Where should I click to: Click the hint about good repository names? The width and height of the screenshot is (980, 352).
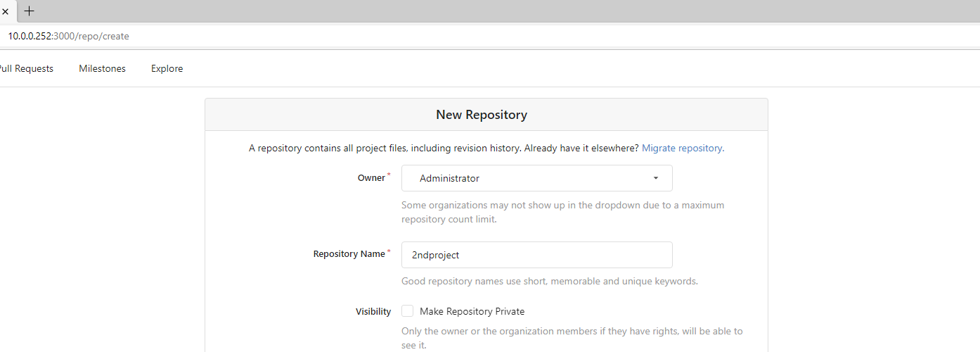coord(549,281)
